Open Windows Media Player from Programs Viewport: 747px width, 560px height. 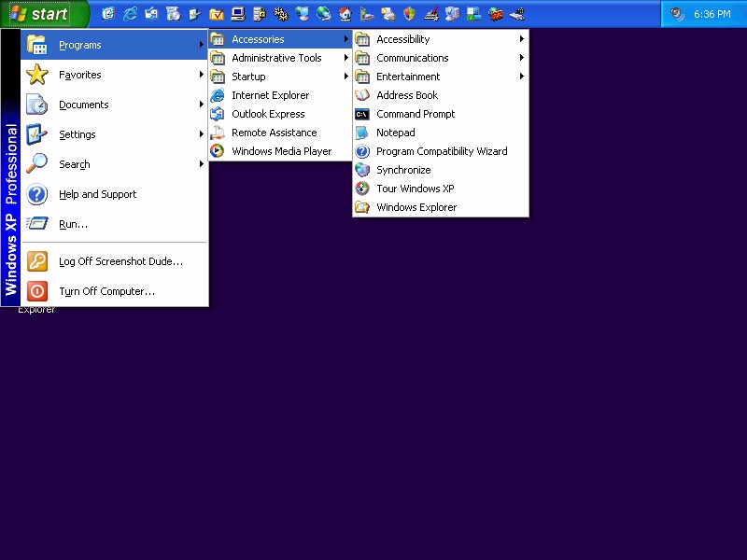[x=281, y=151]
